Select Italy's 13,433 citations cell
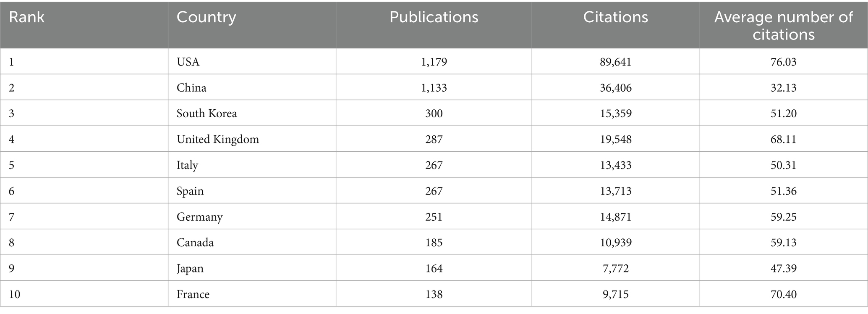 tap(615, 165)
